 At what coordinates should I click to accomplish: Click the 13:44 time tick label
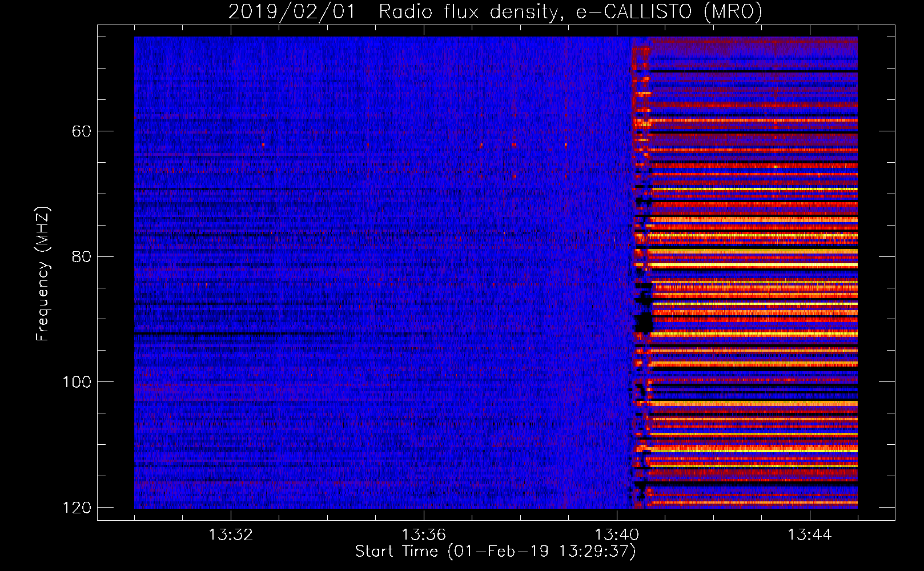[810, 535]
